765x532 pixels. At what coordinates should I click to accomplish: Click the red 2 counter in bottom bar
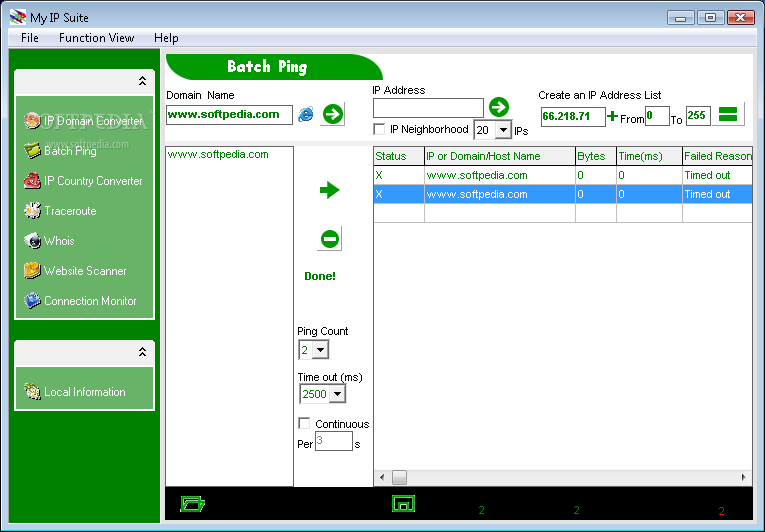coord(722,511)
